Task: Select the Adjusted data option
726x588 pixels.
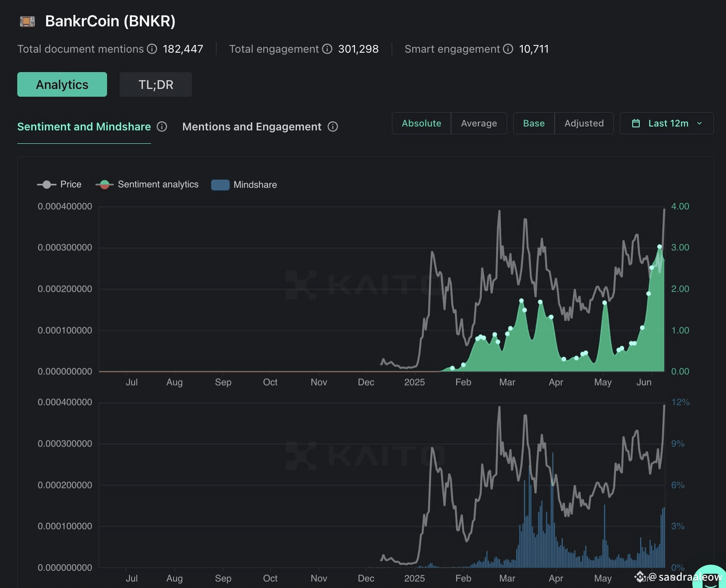Action: coord(584,123)
